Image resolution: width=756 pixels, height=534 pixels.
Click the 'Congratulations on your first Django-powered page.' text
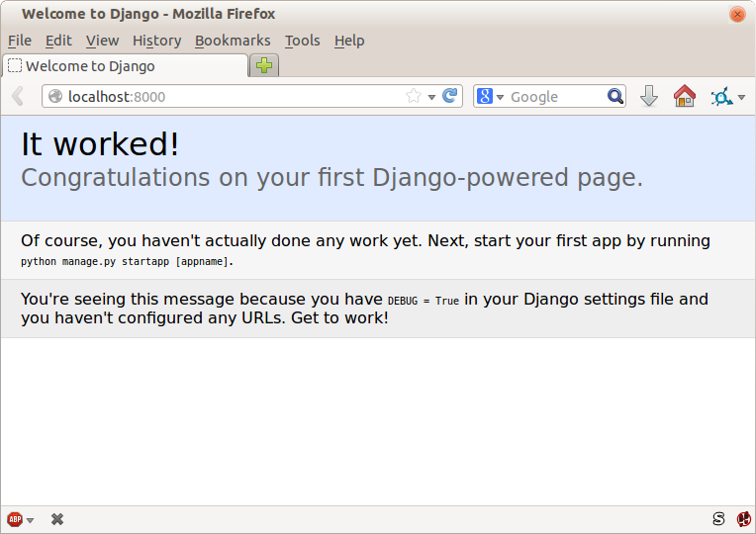coord(332,177)
